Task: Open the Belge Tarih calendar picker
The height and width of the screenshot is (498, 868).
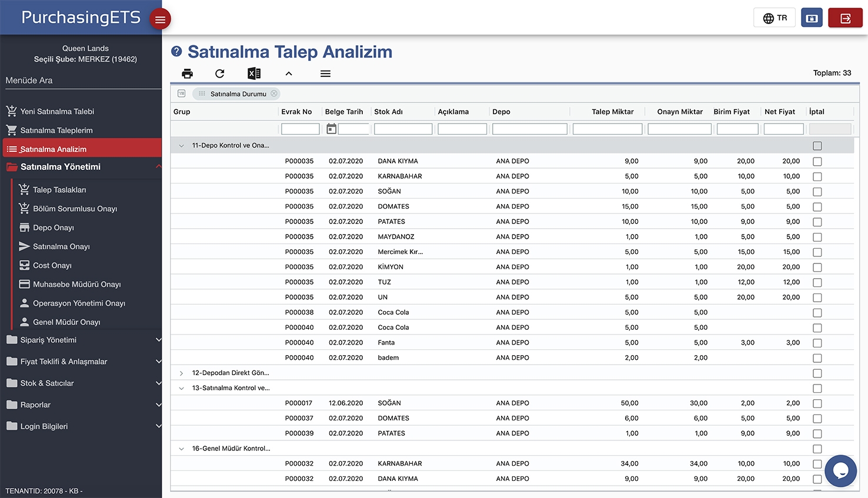Action: click(332, 129)
